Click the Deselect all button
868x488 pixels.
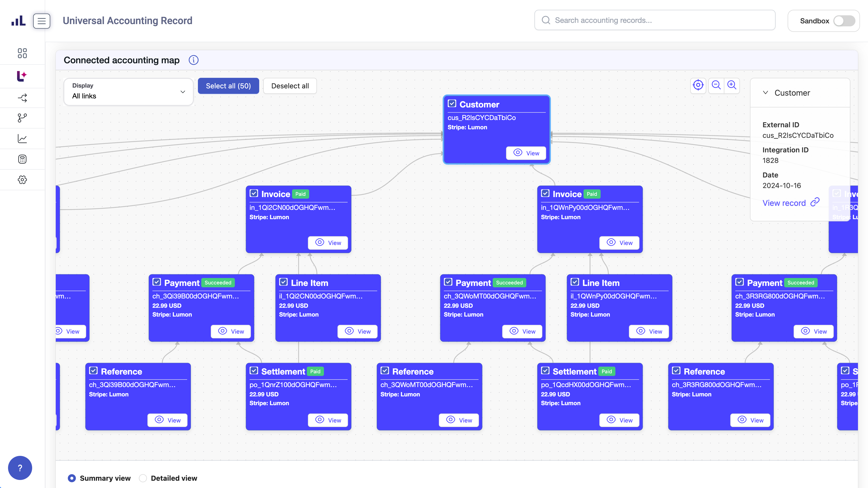pyautogui.click(x=290, y=86)
